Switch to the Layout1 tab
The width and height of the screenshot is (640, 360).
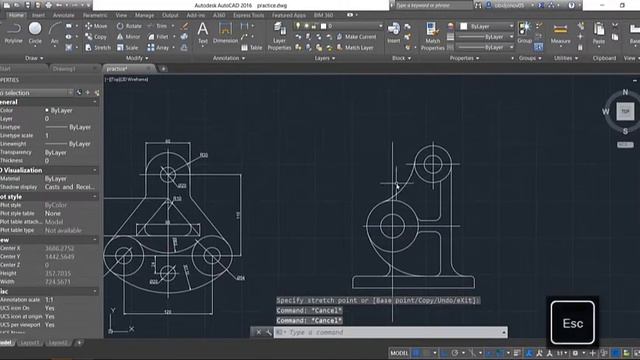pyautogui.click(x=29, y=342)
